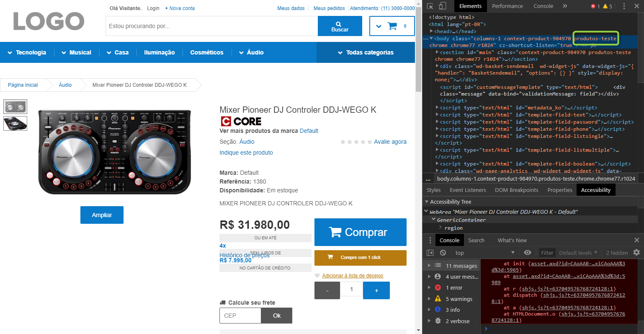Expand the Tecnologia category menu
644x334 pixels.
click(x=27, y=52)
